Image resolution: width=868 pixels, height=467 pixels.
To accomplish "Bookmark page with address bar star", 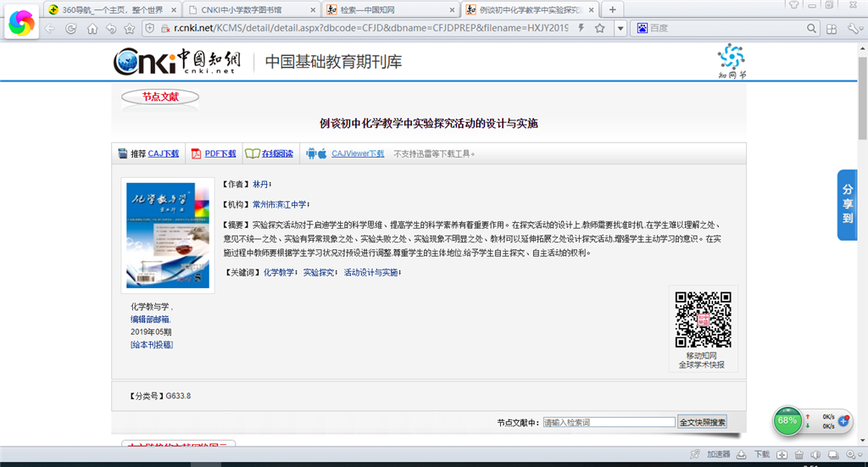I will click(599, 28).
